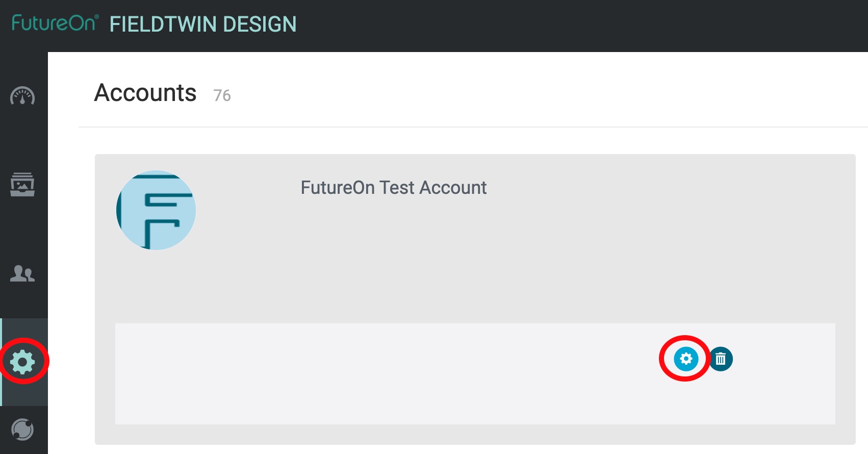The height and width of the screenshot is (454, 868).
Task: Open the image gallery sidebar icon
Action: tap(22, 184)
